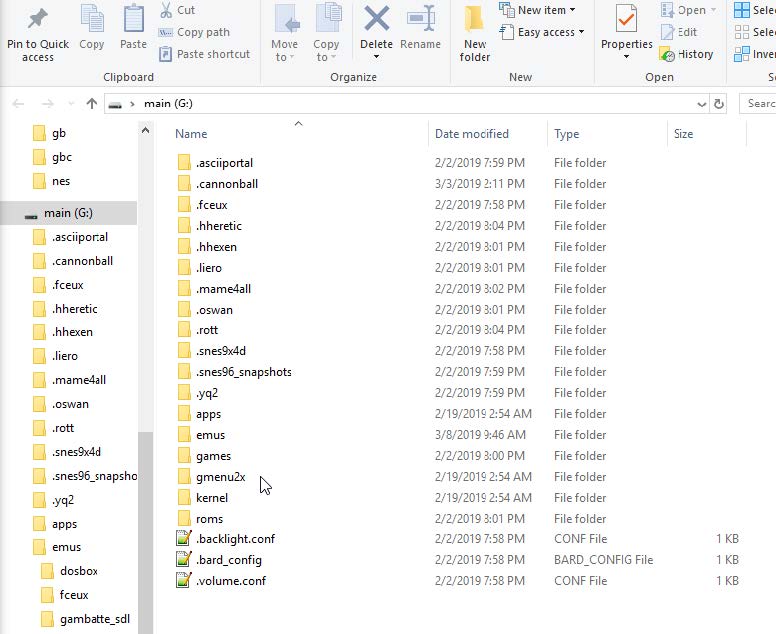The width and height of the screenshot is (776, 634).
Task: Click the Delete X icon
Action: point(377,18)
